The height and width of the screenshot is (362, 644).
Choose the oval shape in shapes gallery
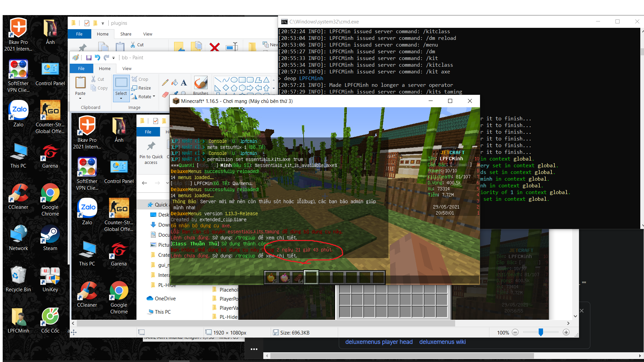coord(234,80)
